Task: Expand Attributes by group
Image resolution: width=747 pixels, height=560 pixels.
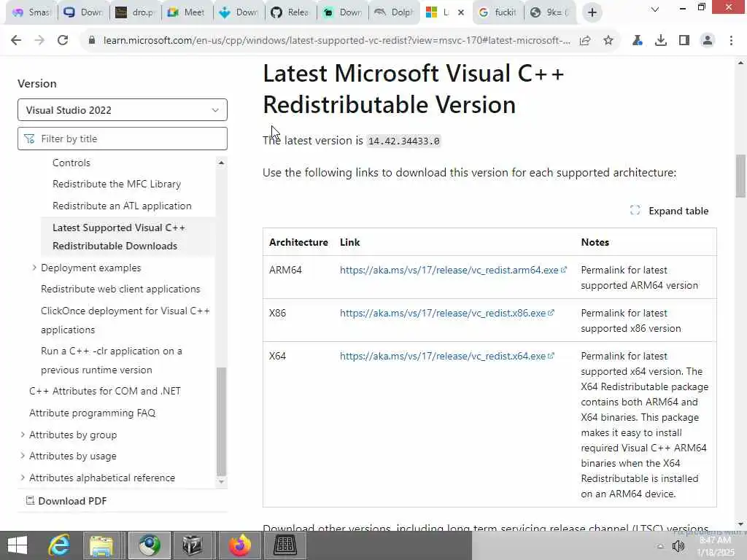Action: tap(23, 435)
